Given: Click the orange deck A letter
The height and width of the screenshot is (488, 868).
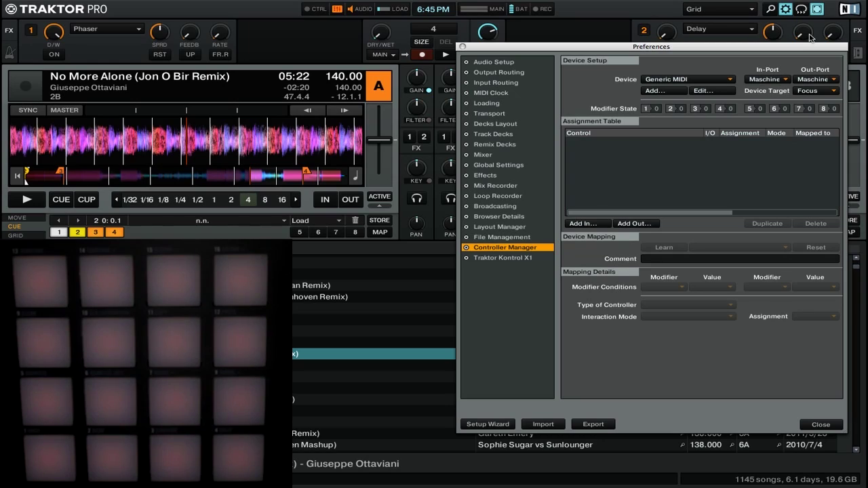Looking at the screenshot, I should pos(378,85).
